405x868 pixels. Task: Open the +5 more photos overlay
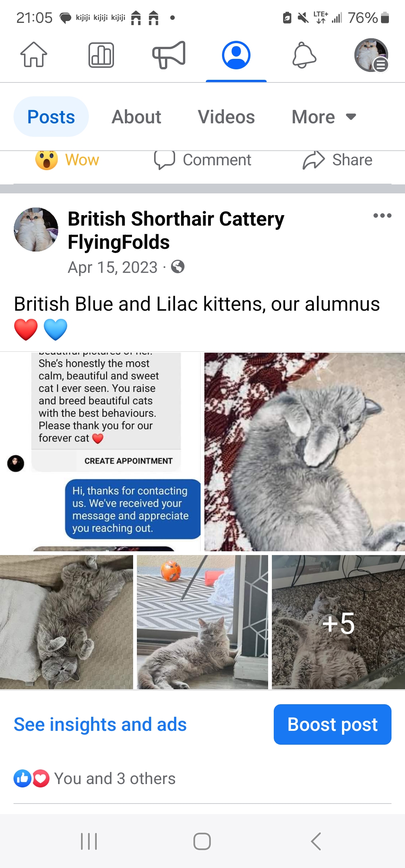(x=338, y=622)
